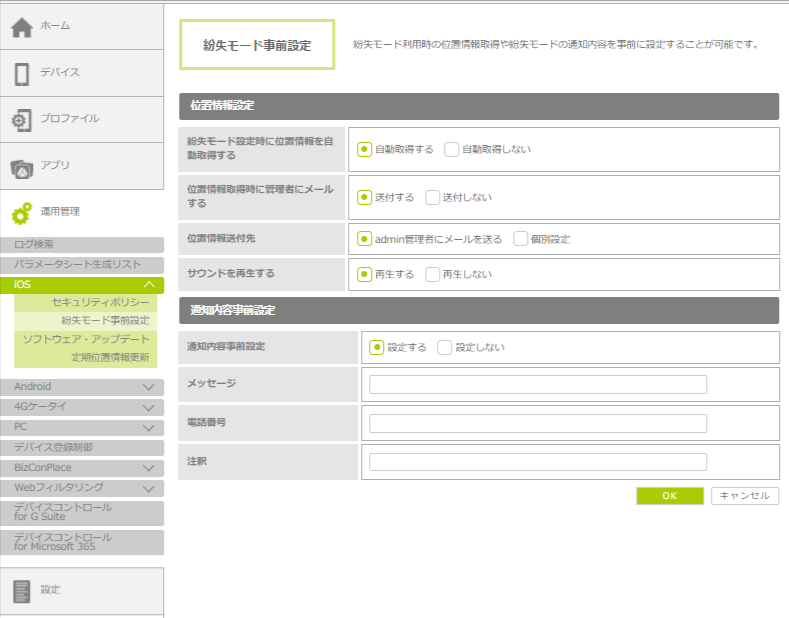Click the Home house icon
Image resolution: width=789 pixels, height=618 pixels.
click(x=22, y=27)
